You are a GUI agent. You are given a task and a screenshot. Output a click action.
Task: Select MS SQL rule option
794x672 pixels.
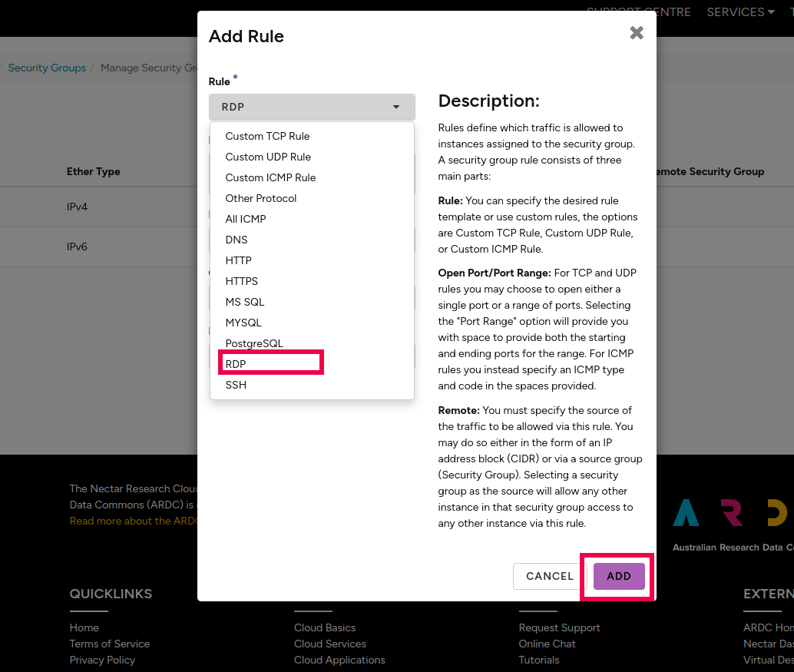tap(312, 303)
